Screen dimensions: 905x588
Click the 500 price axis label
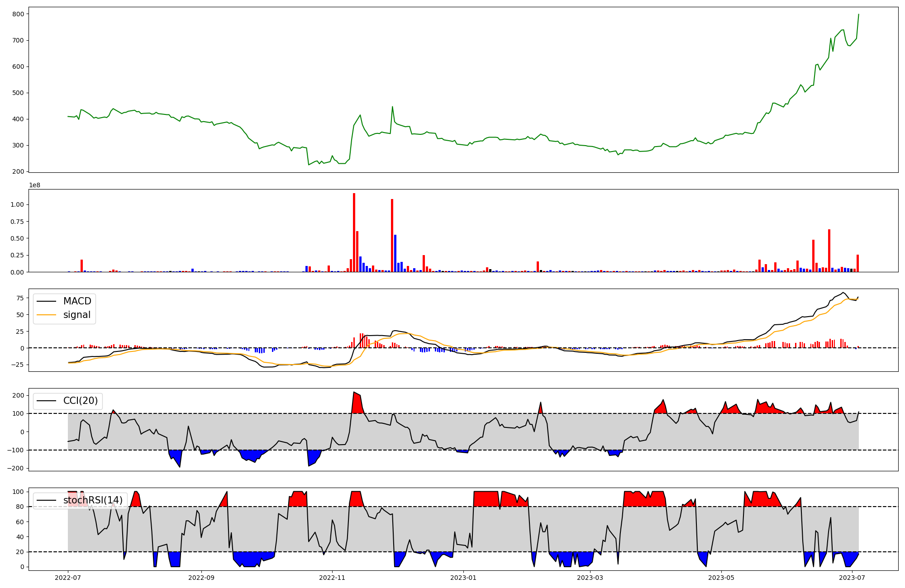18,93
